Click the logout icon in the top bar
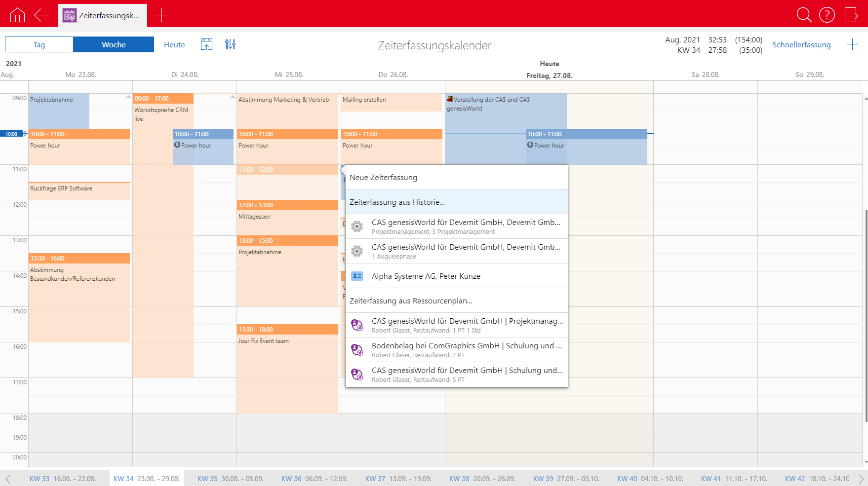This screenshot has width=868, height=486. click(851, 15)
